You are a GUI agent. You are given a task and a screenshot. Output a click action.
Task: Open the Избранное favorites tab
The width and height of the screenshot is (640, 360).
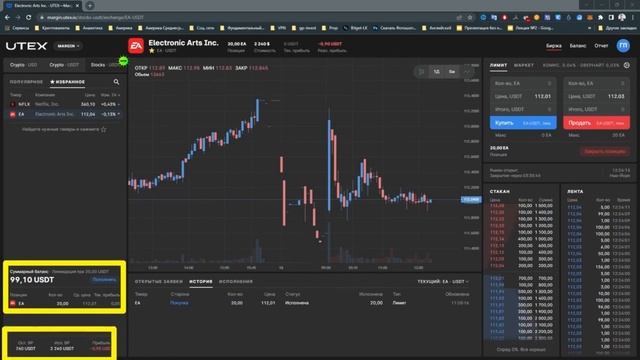pyautogui.click(x=67, y=82)
